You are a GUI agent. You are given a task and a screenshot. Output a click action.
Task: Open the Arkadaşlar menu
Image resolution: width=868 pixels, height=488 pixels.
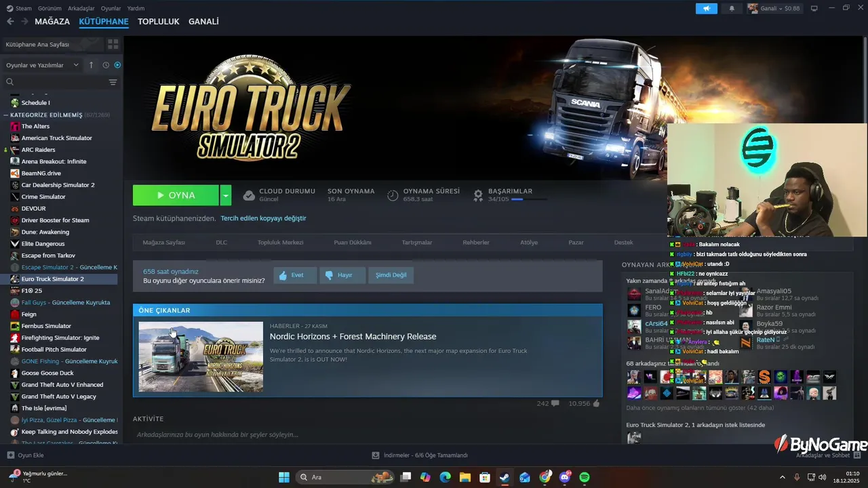[x=82, y=8]
